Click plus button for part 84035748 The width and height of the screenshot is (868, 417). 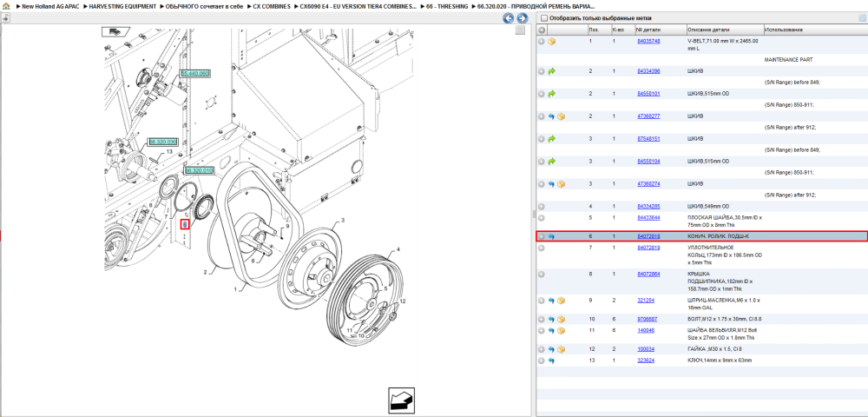tap(542, 42)
